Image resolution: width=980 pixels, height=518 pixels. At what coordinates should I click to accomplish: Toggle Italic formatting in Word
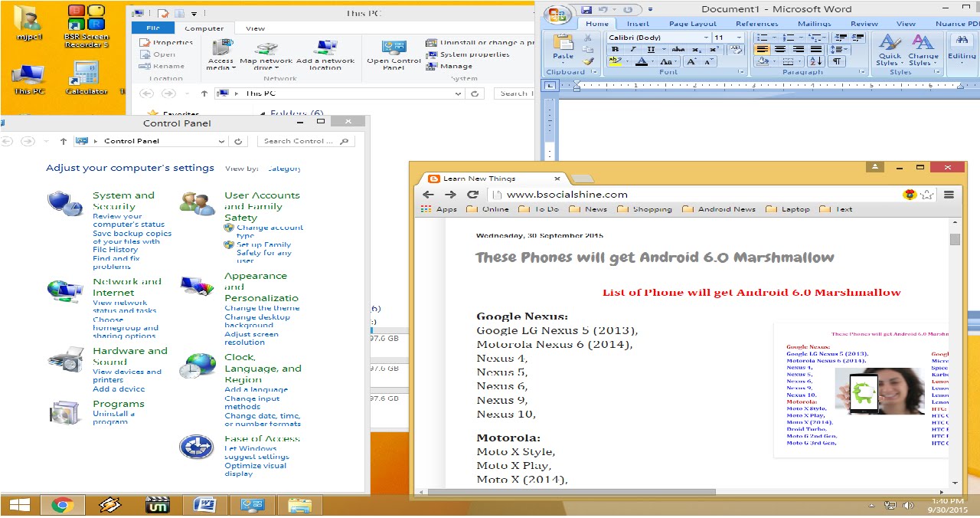tap(633, 49)
